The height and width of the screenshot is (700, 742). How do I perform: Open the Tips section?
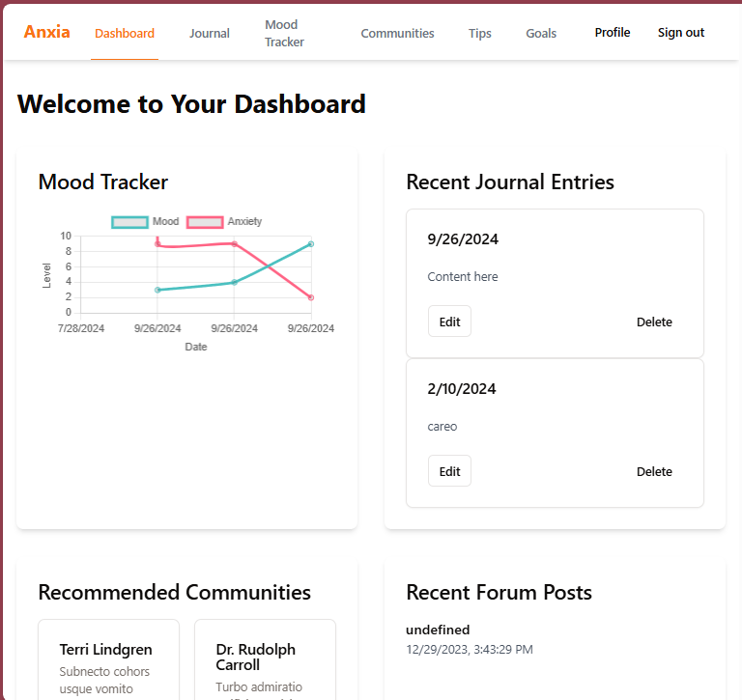click(480, 33)
